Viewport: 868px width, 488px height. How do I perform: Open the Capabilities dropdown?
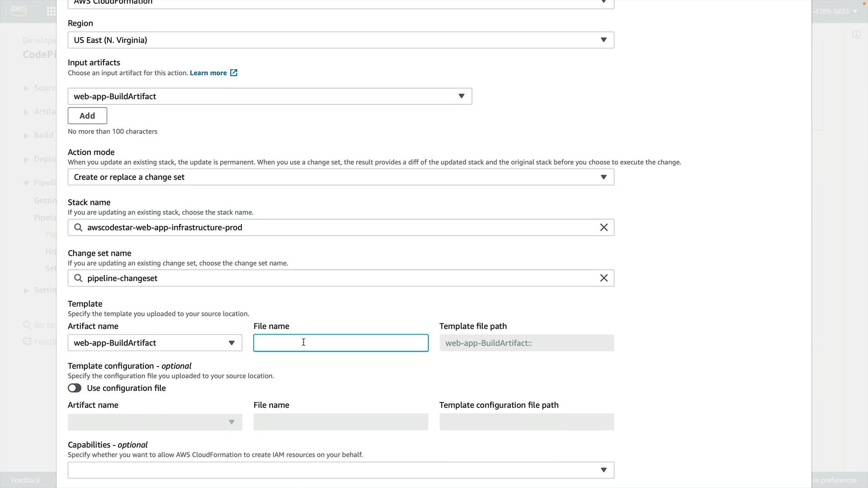(x=340, y=470)
